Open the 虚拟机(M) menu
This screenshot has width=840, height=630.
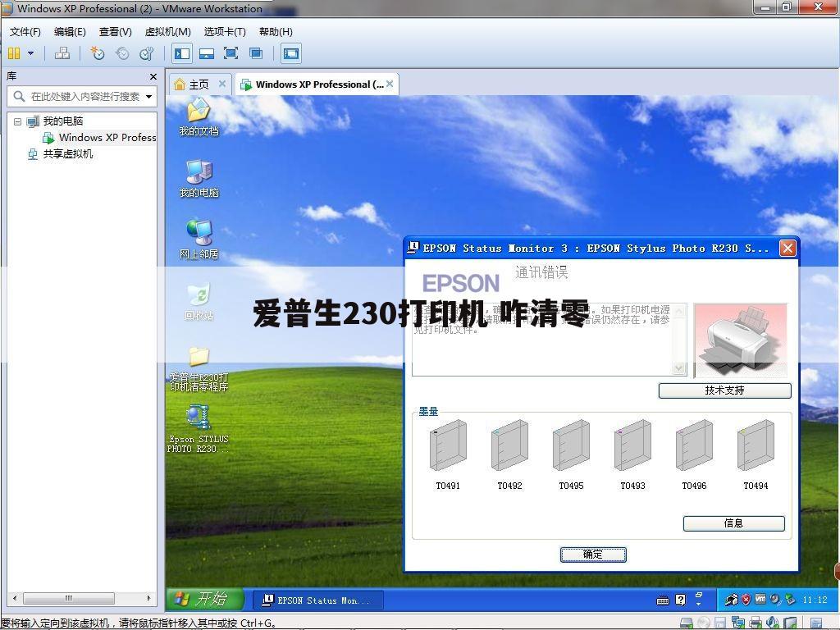click(x=167, y=32)
